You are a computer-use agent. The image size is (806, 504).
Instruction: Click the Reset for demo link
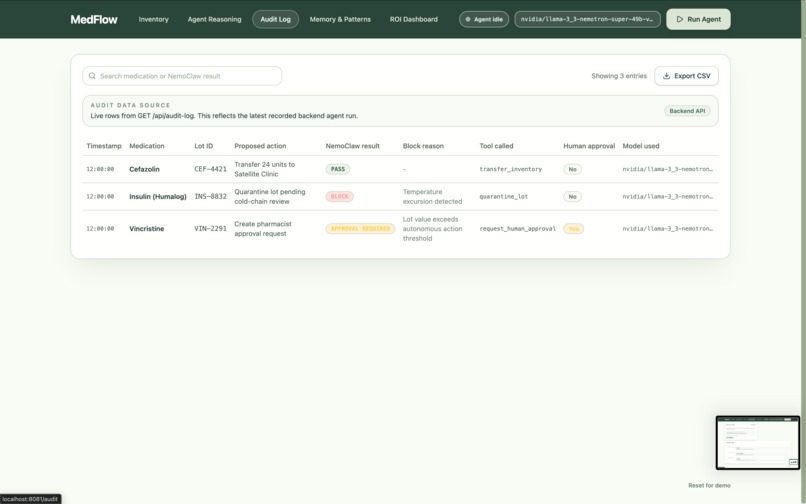[x=709, y=485]
